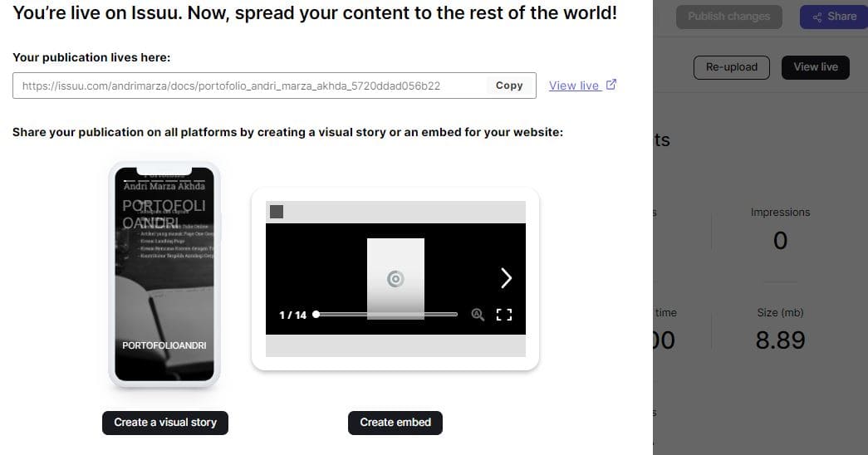Click the Share button in background page
This screenshot has height=455, width=868.
pyautogui.click(x=834, y=17)
